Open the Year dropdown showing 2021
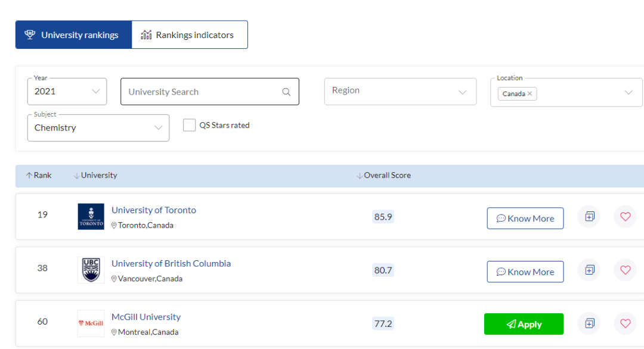This screenshot has width=644, height=349. 67,92
